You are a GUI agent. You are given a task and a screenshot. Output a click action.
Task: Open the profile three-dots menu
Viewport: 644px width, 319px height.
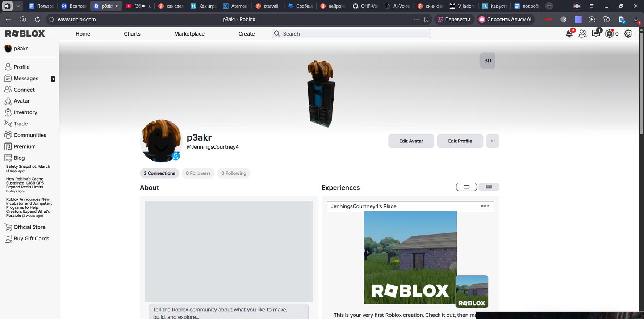click(492, 141)
